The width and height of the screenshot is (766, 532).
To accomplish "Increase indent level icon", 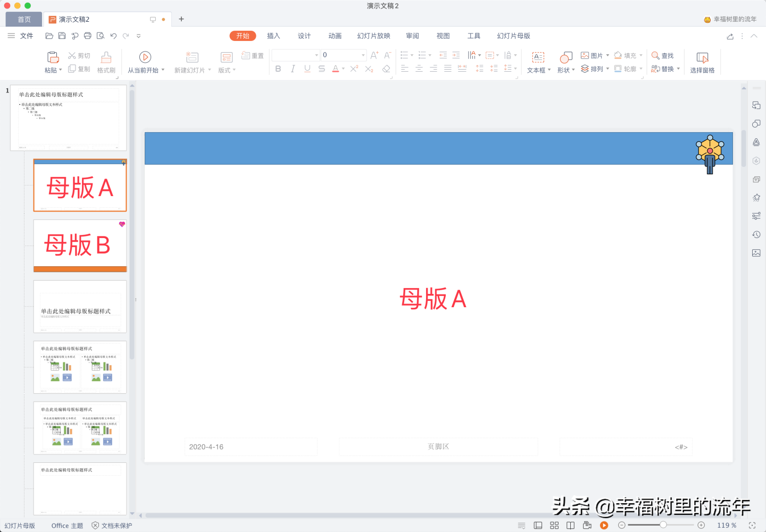I will point(456,55).
